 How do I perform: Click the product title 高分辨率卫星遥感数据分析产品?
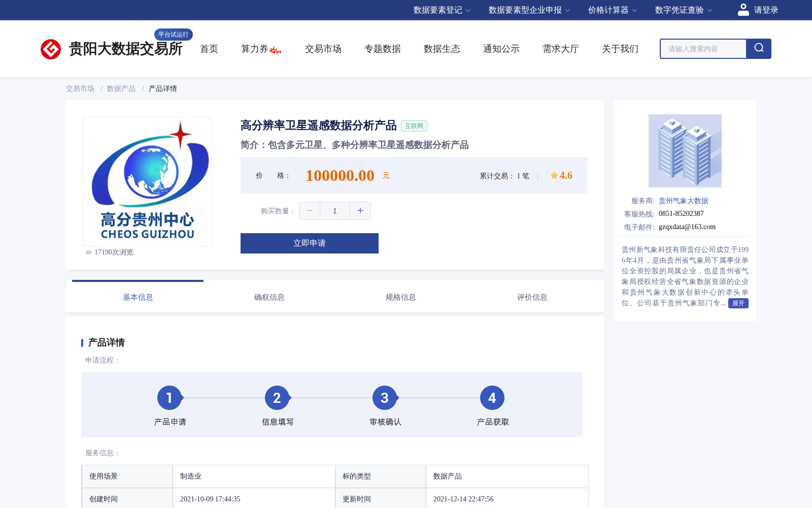(x=318, y=125)
